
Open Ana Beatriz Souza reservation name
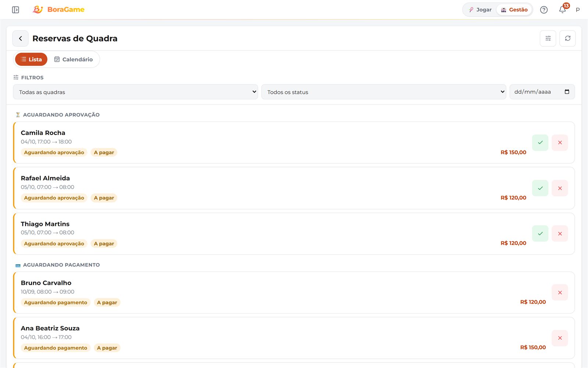point(50,328)
